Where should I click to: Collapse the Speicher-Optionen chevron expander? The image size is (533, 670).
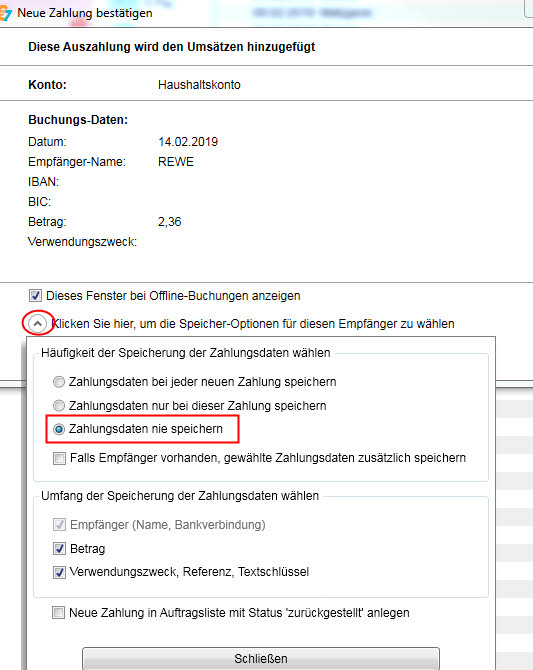tap(38, 323)
